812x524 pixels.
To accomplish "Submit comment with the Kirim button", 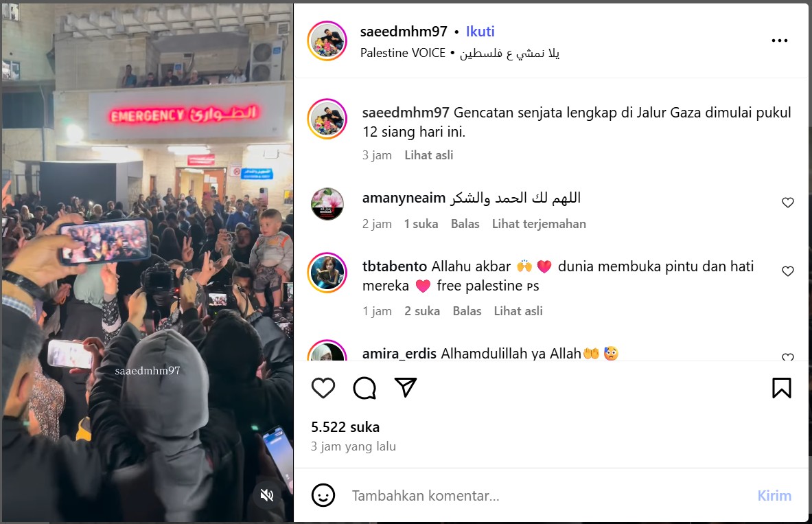I will coord(774,496).
